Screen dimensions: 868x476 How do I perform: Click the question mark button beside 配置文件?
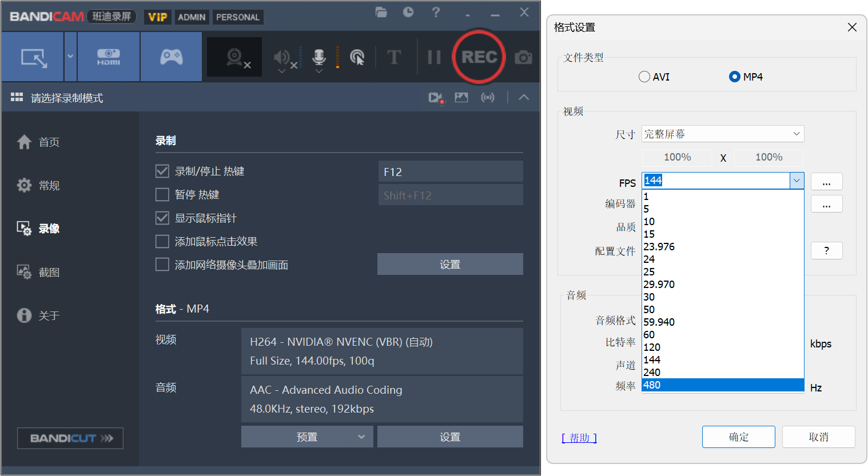coord(827,250)
